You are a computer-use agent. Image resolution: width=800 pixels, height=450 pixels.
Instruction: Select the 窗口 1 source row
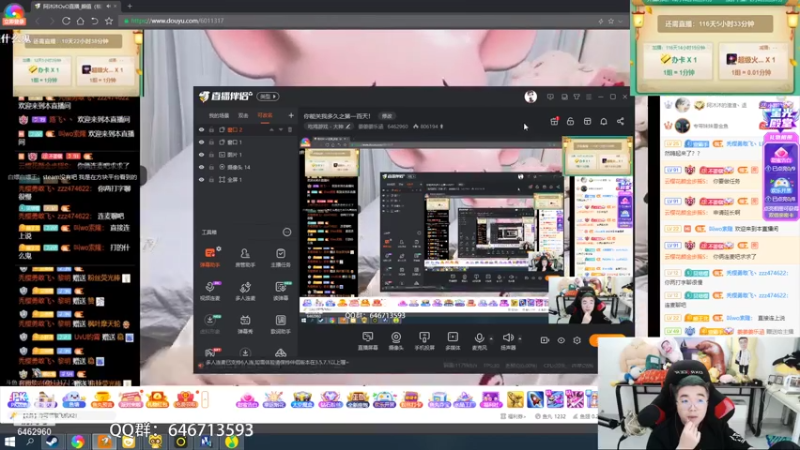click(x=246, y=142)
